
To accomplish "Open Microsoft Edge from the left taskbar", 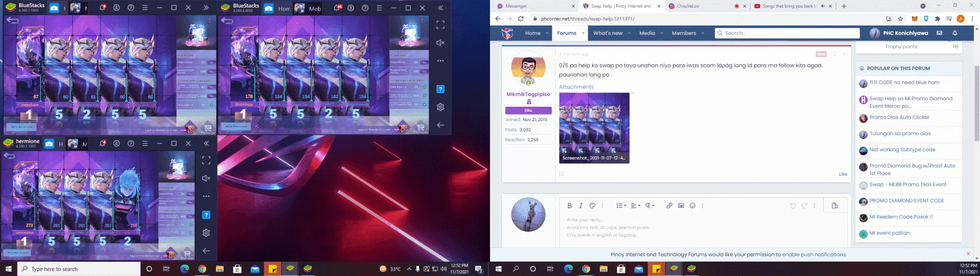I will click(185, 269).
